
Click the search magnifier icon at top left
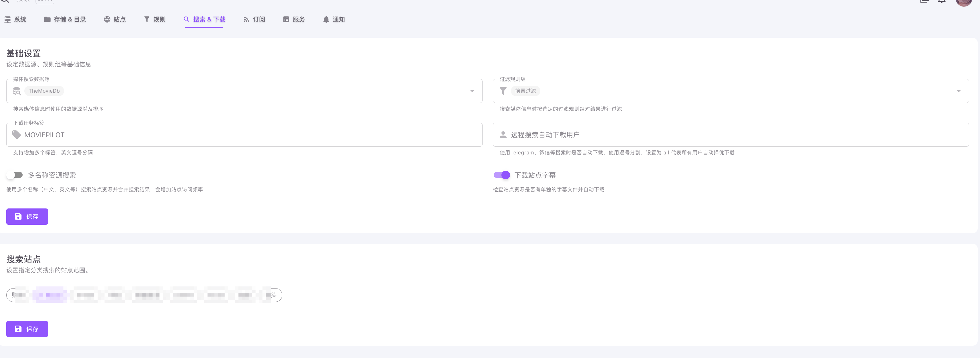5,1
